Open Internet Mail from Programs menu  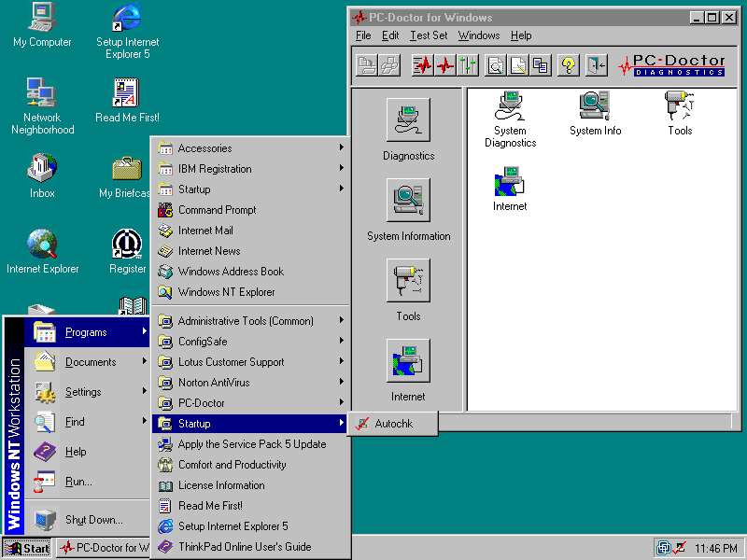coord(250,230)
